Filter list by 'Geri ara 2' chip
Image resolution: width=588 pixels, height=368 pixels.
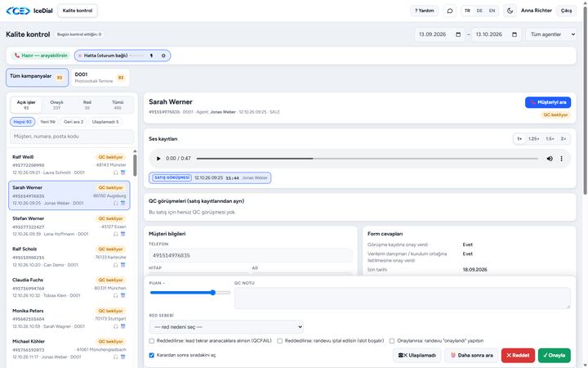73,122
